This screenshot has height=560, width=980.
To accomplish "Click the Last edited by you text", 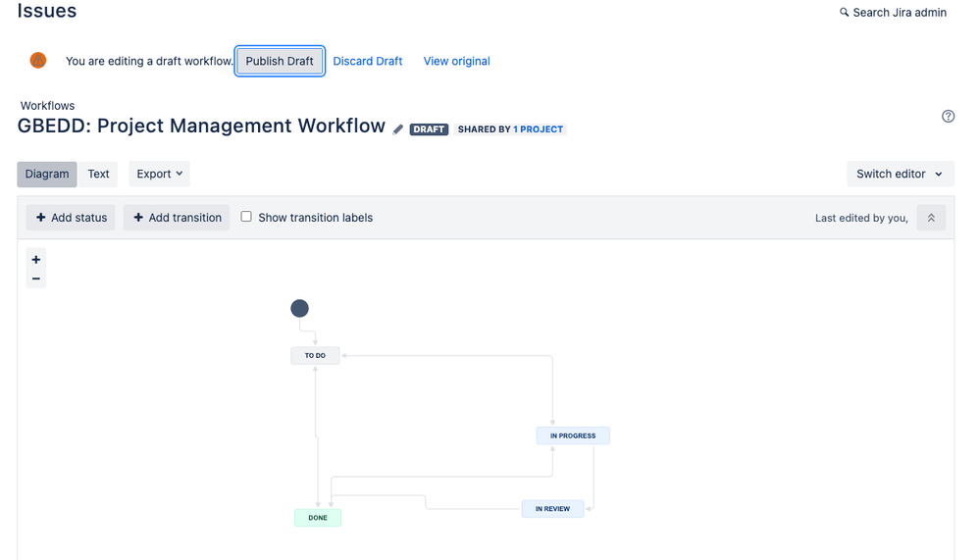I will pos(861,218).
